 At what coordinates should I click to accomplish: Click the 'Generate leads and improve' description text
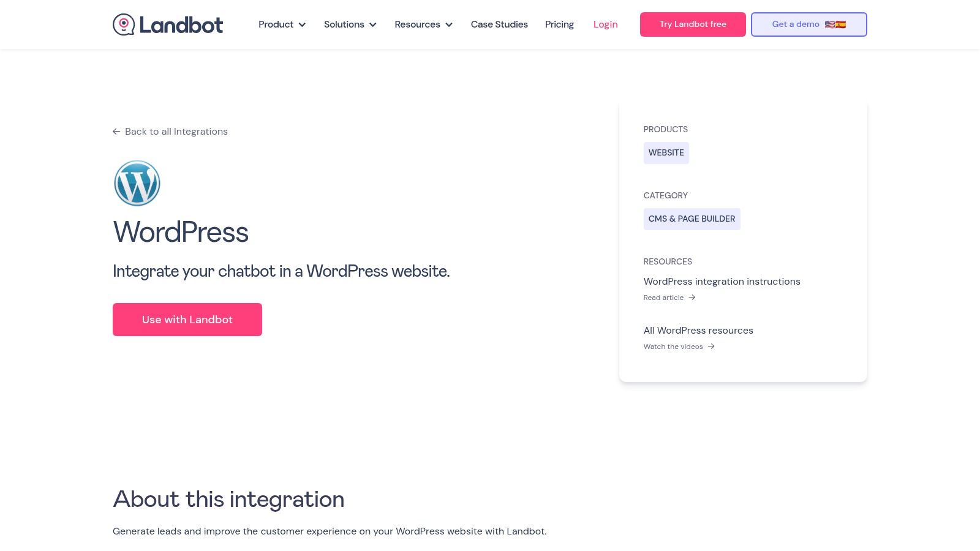330,531
